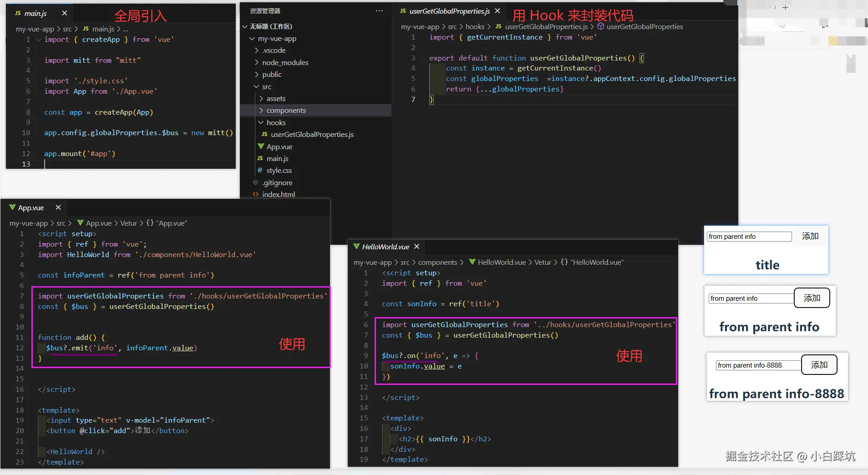Click the CSS hash icon beside style.css
The width and height of the screenshot is (868, 475).
[x=260, y=170]
